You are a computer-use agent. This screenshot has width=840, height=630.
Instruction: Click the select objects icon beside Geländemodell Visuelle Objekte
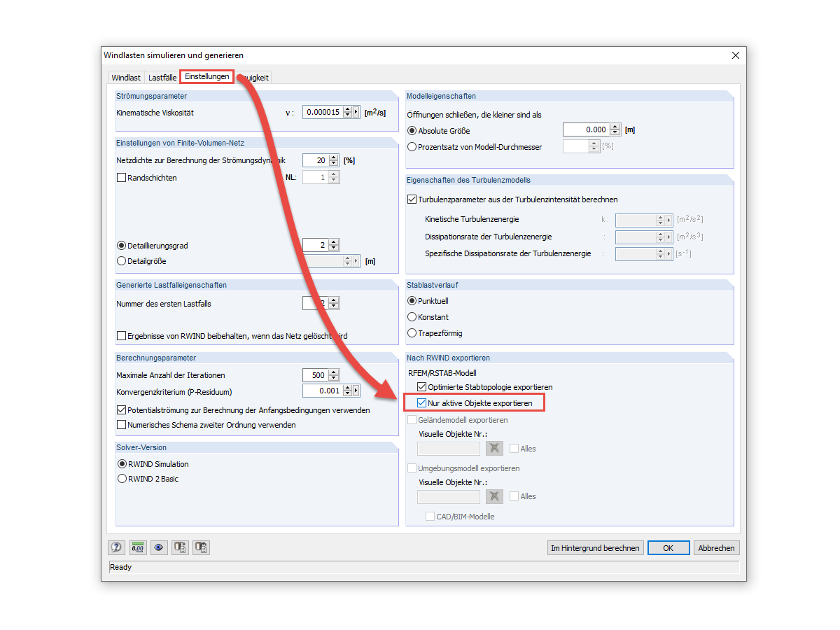(494, 448)
